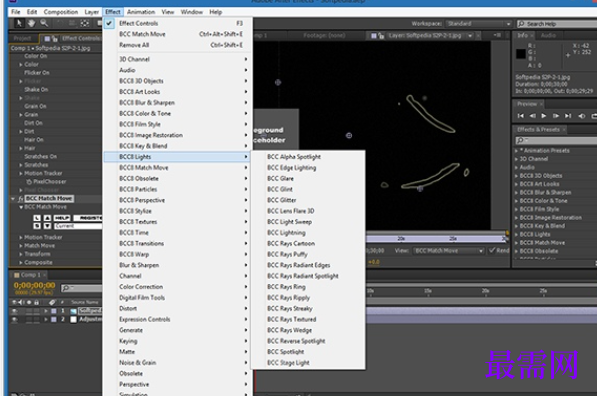
Task: Choose Effect Controls menu entry
Action: 178,23
